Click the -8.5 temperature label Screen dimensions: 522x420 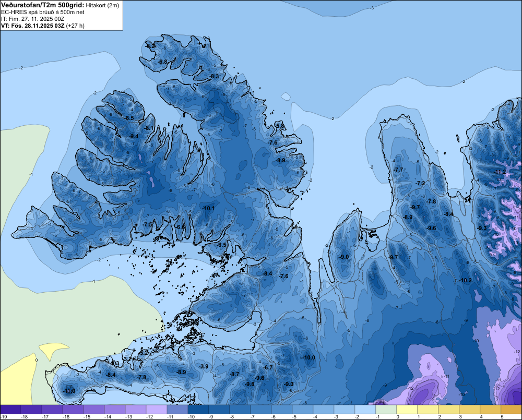pos(129,118)
